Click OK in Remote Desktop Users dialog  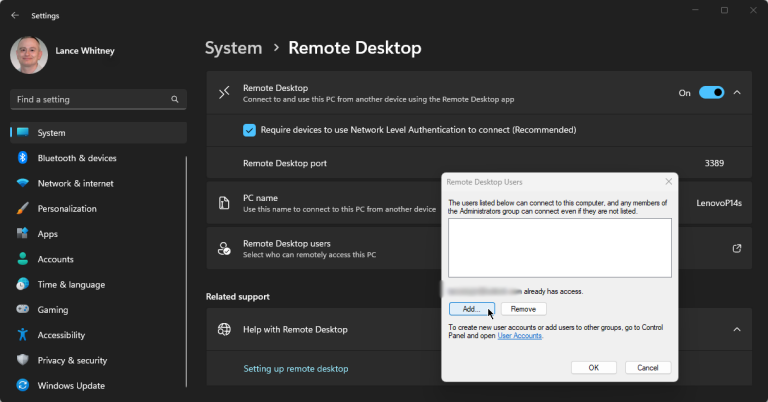click(594, 367)
